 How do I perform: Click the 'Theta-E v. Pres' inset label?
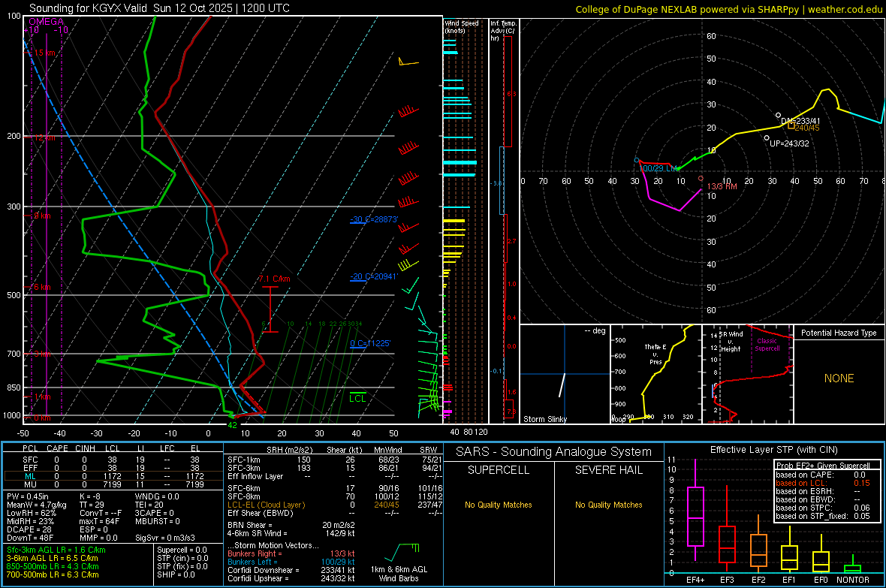click(x=655, y=354)
